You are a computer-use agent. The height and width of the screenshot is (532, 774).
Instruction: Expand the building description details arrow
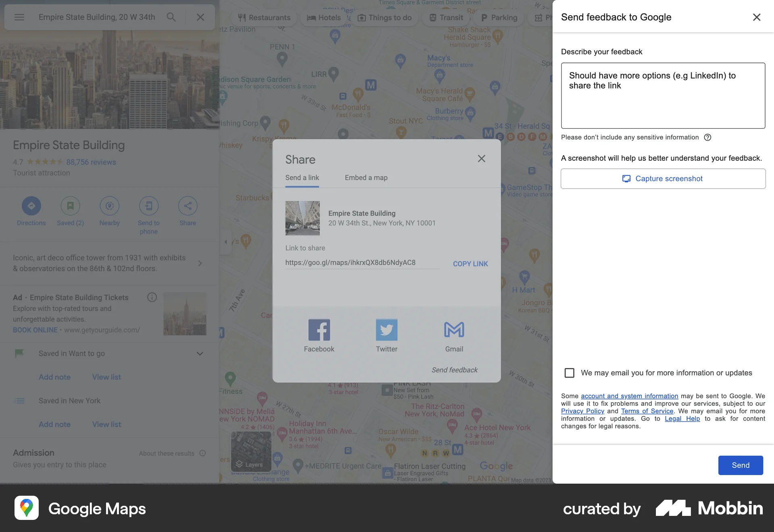tap(200, 263)
